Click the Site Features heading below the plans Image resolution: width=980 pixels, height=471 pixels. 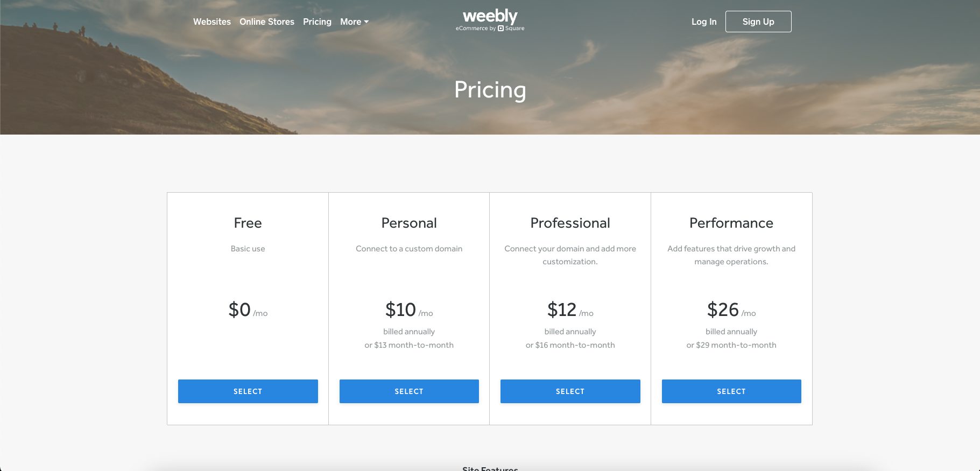tap(490, 468)
